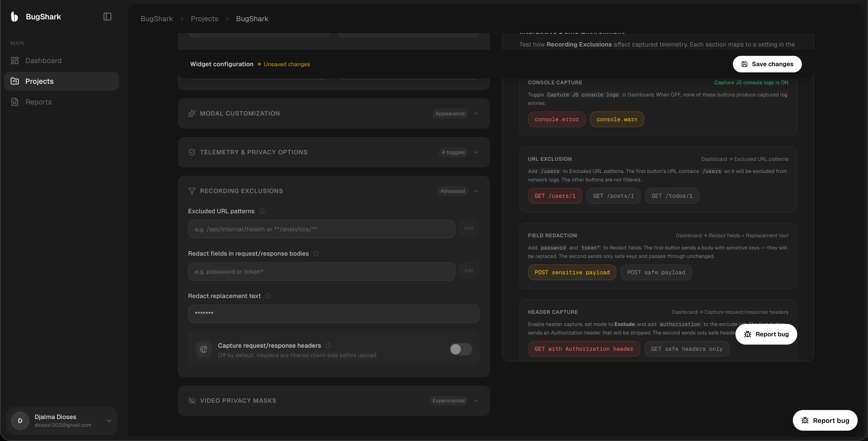The image size is (868, 441).
Task: Send GET /todos/1 request
Action: coord(672,196)
